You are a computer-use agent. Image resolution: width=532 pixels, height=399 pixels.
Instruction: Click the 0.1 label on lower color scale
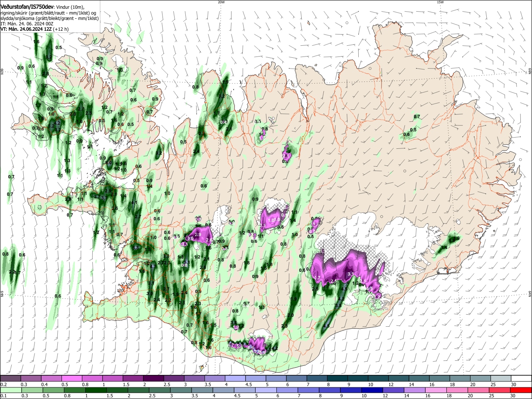pos(3,396)
